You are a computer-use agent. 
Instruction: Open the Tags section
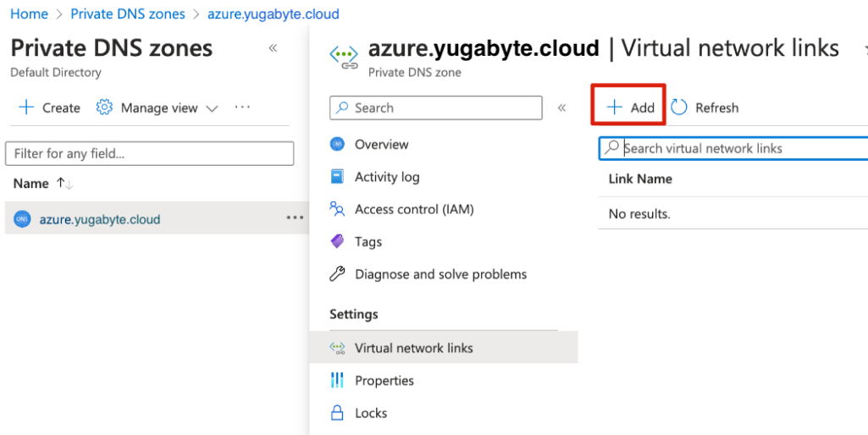point(368,242)
